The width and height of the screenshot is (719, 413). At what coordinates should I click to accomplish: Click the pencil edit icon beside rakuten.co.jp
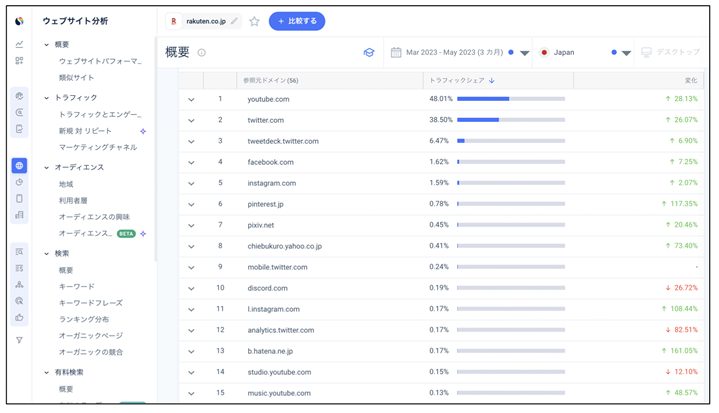point(234,21)
